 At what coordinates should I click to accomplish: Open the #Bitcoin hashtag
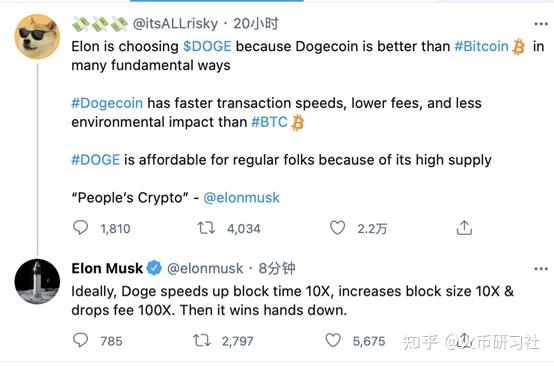[x=481, y=46]
